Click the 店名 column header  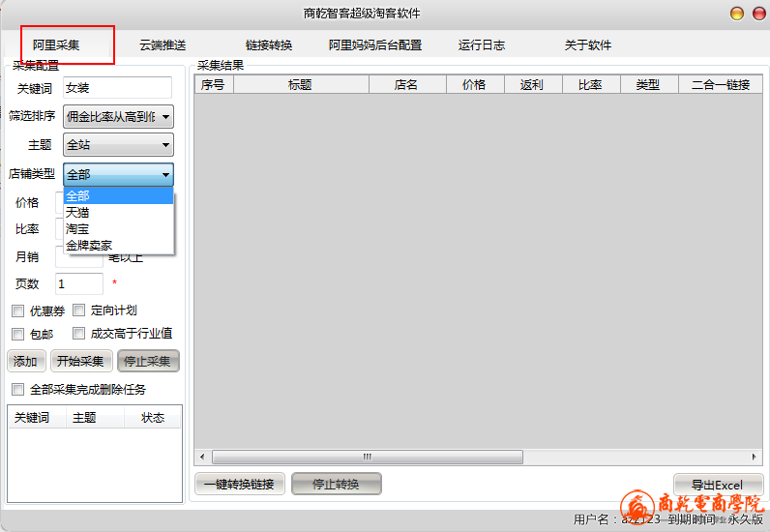(407, 84)
